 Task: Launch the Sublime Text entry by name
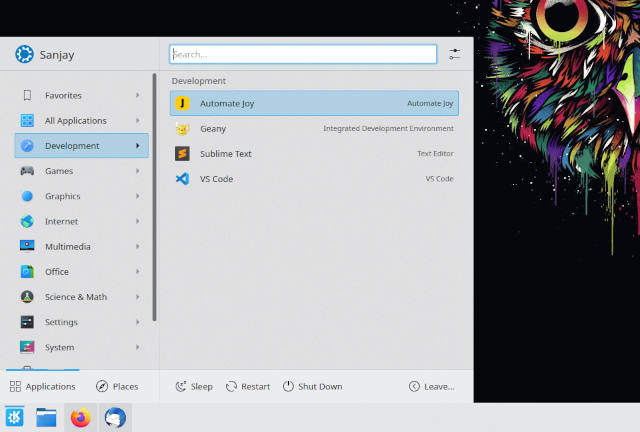pyautogui.click(x=226, y=154)
